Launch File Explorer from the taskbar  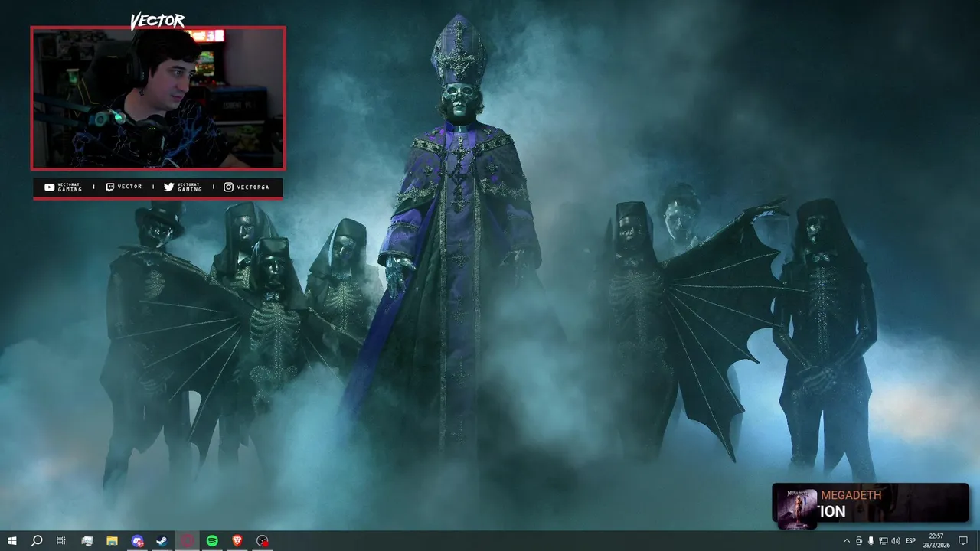pos(112,541)
